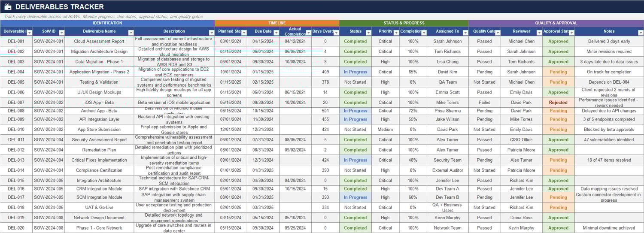Screen dimensions: 644x233
Task: Open the Deliverable ID column filter dropdown
Action: [29, 33]
